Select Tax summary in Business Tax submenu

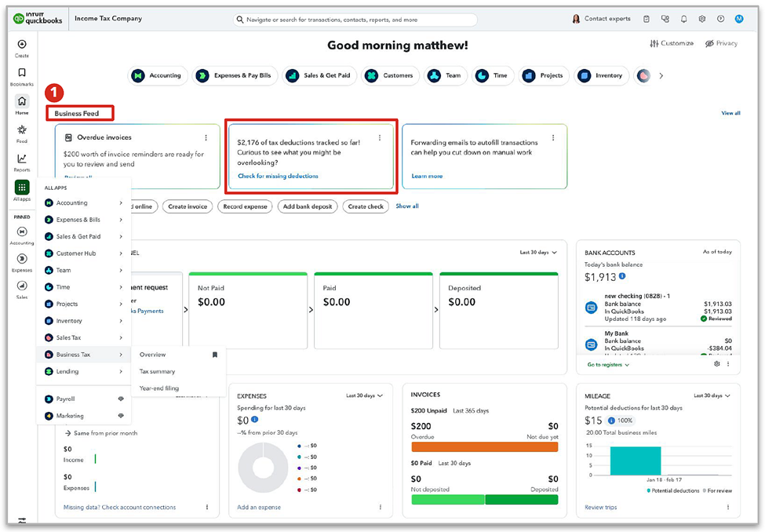click(158, 371)
